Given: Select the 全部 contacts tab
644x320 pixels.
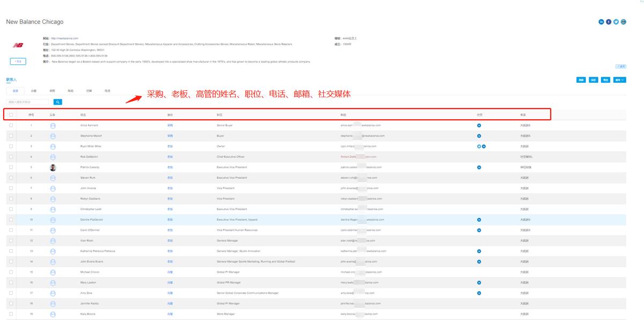Looking at the screenshot, I should pos(16,91).
